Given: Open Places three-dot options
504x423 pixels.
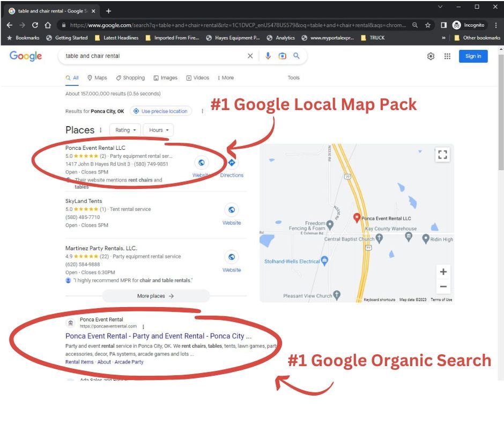Looking at the screenshot, I should click(x=101, y=130).
